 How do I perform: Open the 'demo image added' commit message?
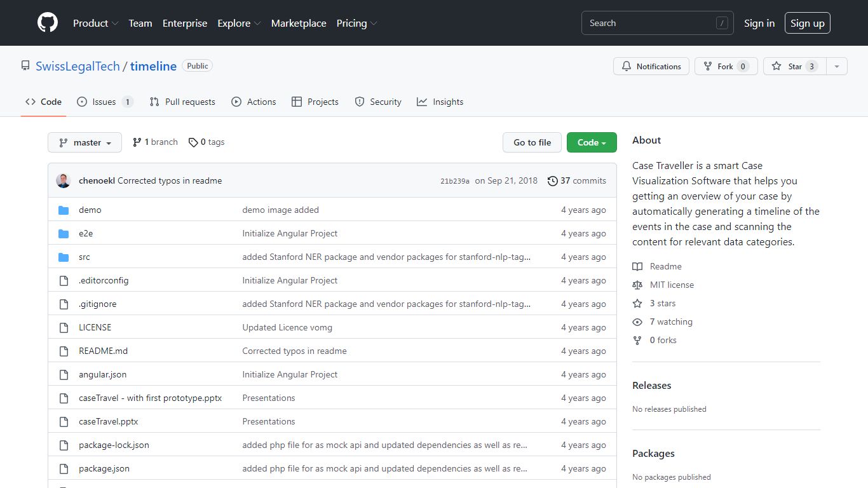[x=280, y=210]
